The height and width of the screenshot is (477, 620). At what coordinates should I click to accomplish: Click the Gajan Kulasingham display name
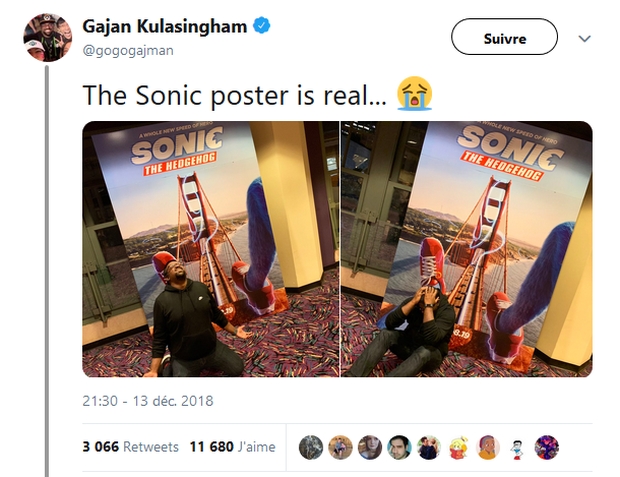pyautogui.click(x=164, y=27)
